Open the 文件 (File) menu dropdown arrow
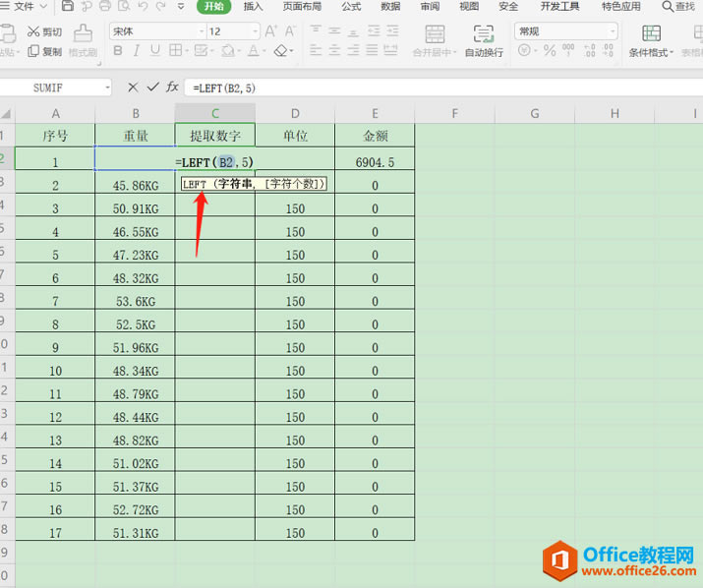 click(43, 6)
